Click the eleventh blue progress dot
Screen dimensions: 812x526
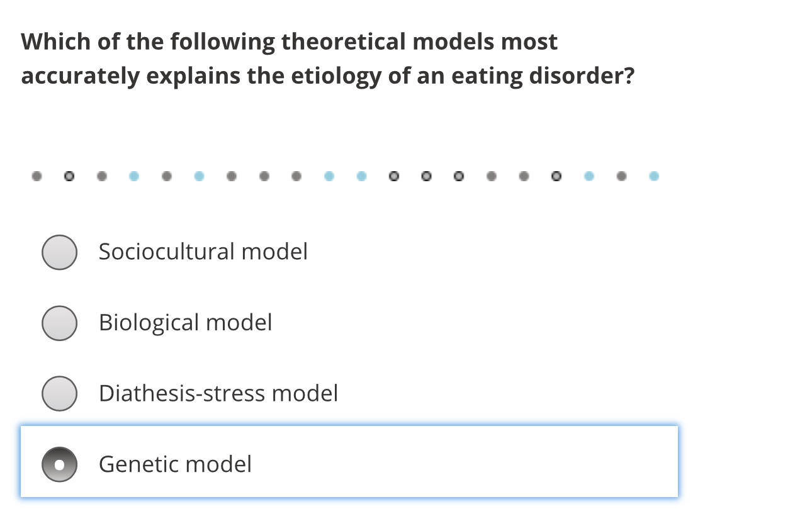pyautogui.click(x=362, y=176)
